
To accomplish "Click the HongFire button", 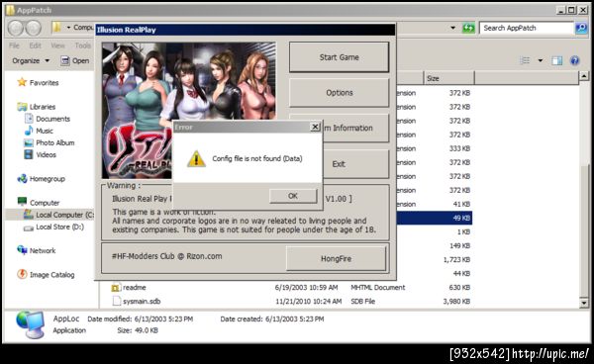I will pos(336,259).
